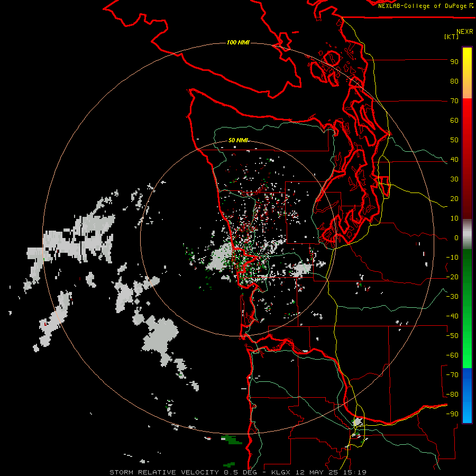Click the 15:19 timestamp in the caption
Image resolution: width=476 pixels, height=476 pixels.
355,472
